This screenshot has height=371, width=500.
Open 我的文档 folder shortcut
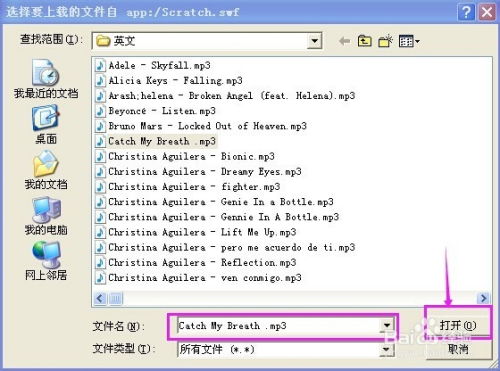46,170
